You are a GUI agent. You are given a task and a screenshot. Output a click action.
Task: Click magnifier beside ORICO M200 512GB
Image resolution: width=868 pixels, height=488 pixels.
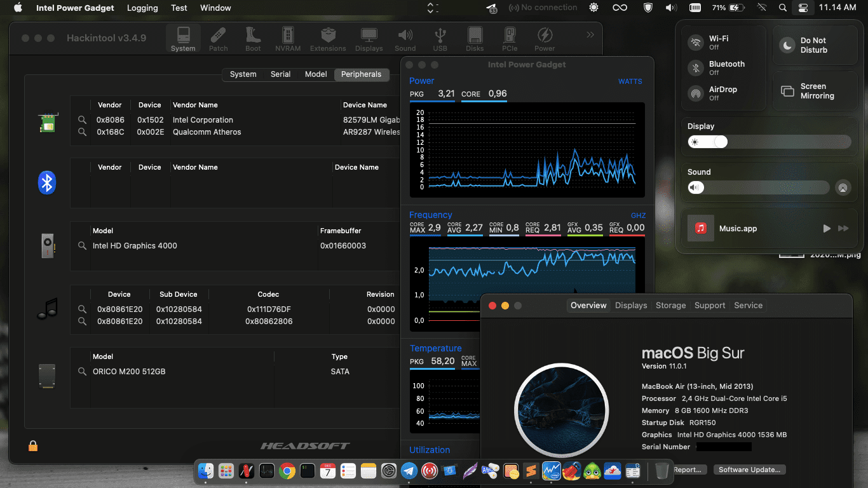[82, 371]
